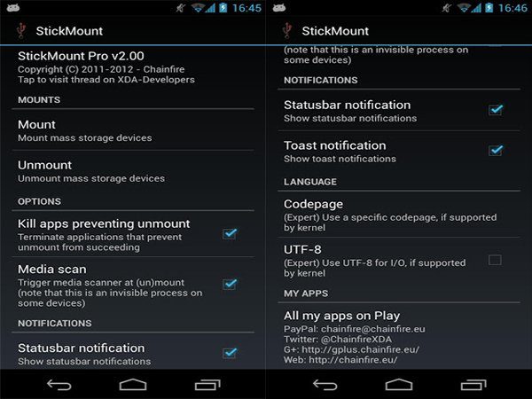The height and width of the screenshot is (399, 532).
Task: Enable the UTF-8 checkbox
Action: pos(495,260)
